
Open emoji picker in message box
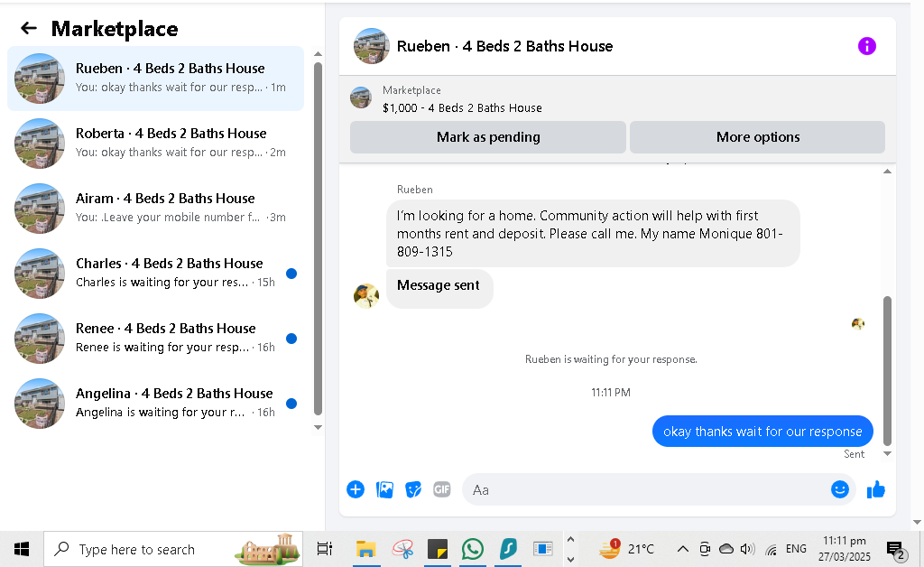pyautogui.click(x=840, y=489)
